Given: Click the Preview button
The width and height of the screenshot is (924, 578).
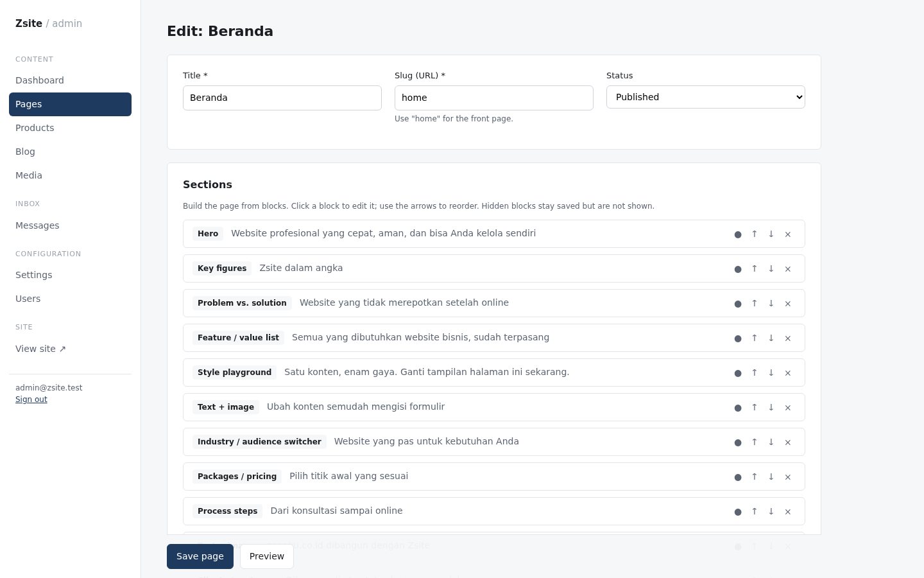Looking at the screenshot, I should point(267,556).
